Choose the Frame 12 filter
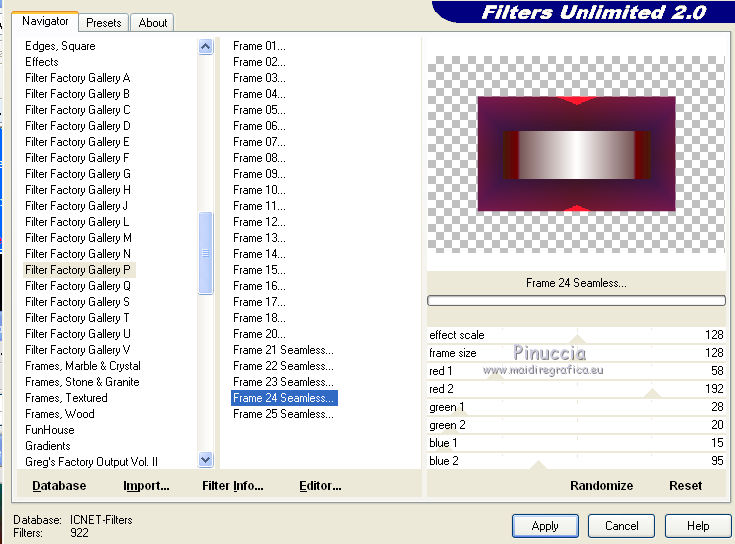735x544 pixels. click(x=259, y=222)
